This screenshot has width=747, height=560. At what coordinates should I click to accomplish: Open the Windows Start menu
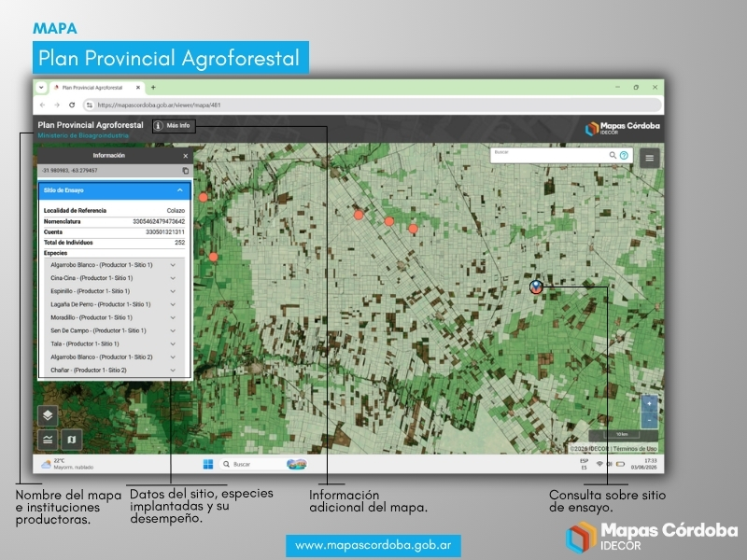click(x=208, y=464)
